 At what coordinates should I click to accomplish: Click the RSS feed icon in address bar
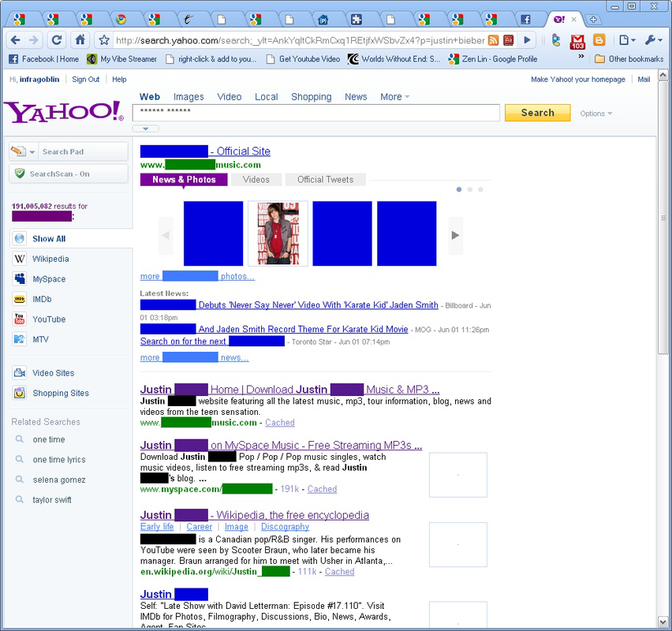tap(494, 40)
